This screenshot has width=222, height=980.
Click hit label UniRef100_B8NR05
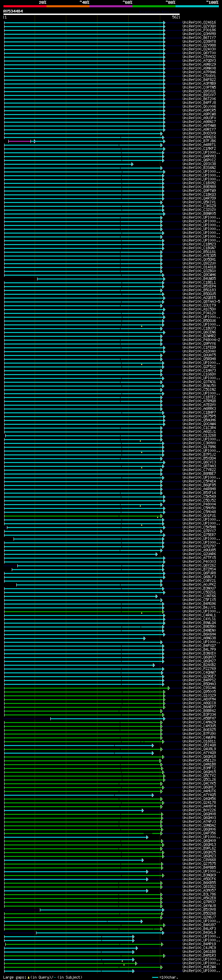[x=199, y=214]
